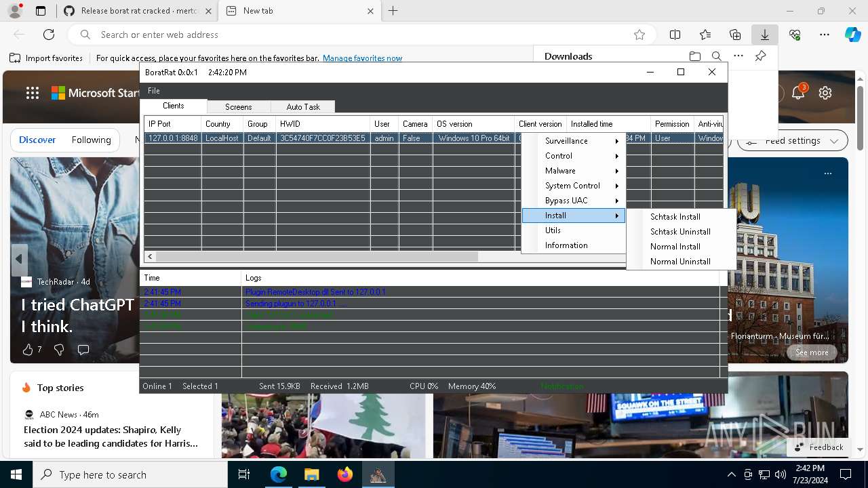Viewport: 868px width, 488px height.
Task: Open the Edge profile icon
Action: pos(15,11)
